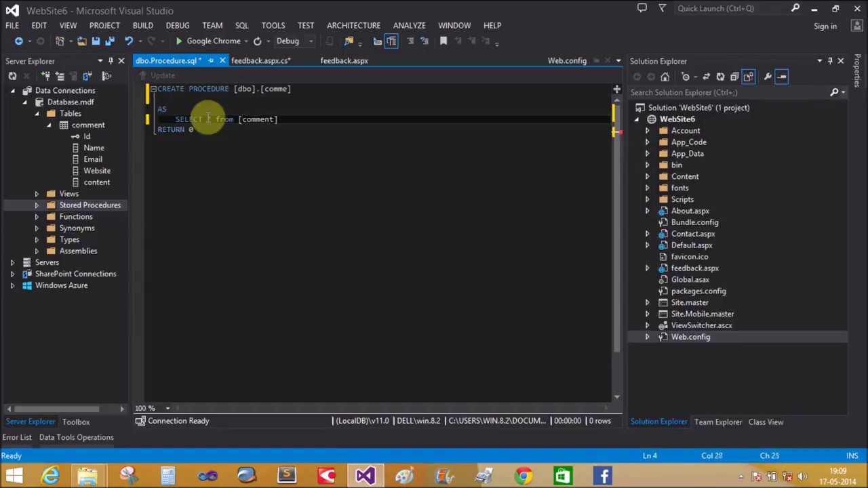Open the BUILD menu
The height and width of the screenshot is (488, 868).
coord(142,25)
